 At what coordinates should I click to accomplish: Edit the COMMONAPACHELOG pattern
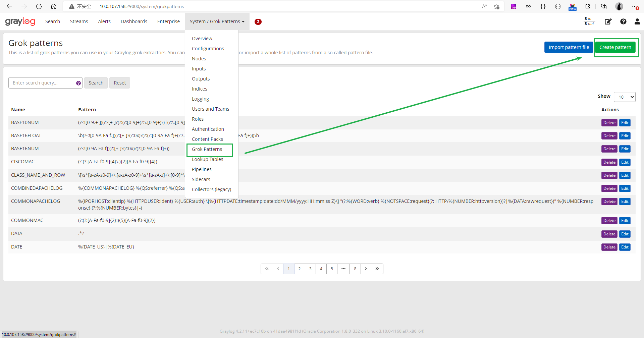[x=625, y=202]
